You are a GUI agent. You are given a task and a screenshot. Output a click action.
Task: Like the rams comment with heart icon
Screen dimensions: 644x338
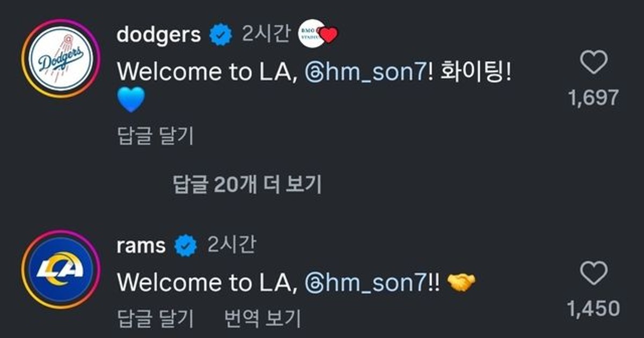pyautogui.click(x=594, y=273)
